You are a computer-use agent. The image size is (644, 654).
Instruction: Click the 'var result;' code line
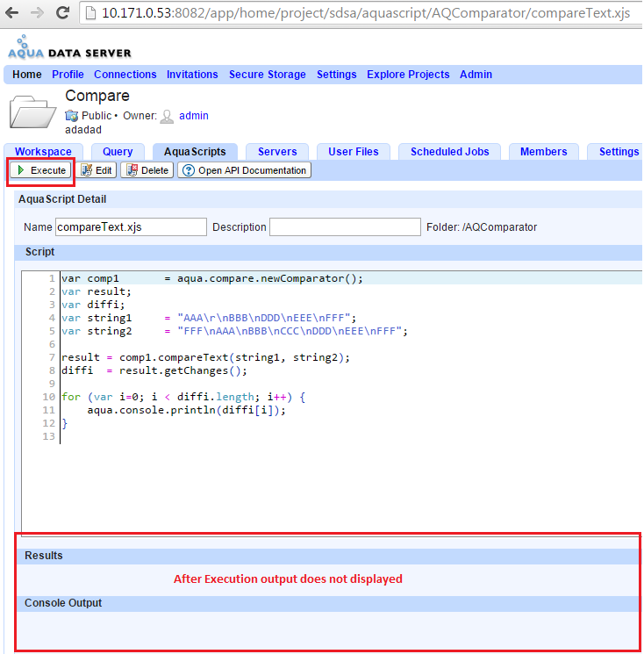pyautogui.click(x=97, y=291)
